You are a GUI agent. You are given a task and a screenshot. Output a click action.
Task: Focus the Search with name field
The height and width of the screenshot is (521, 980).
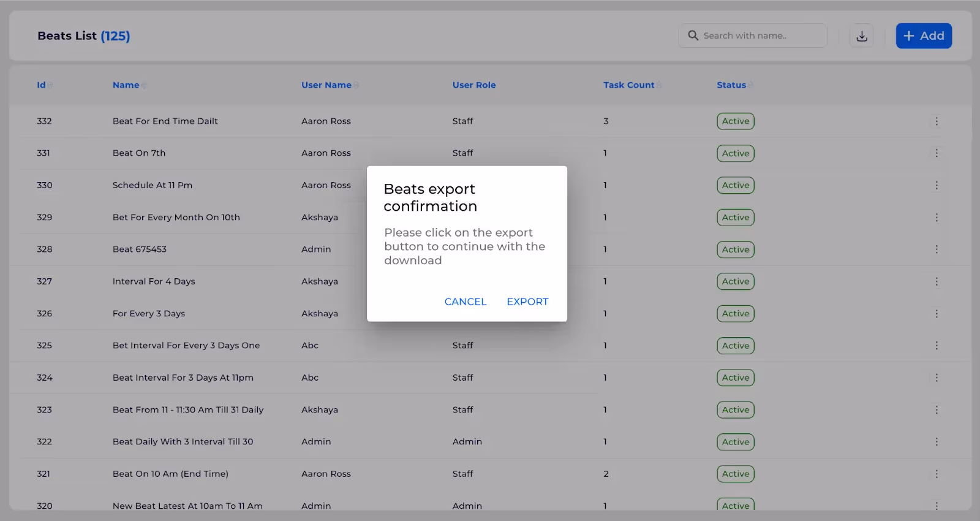[753, 36]
